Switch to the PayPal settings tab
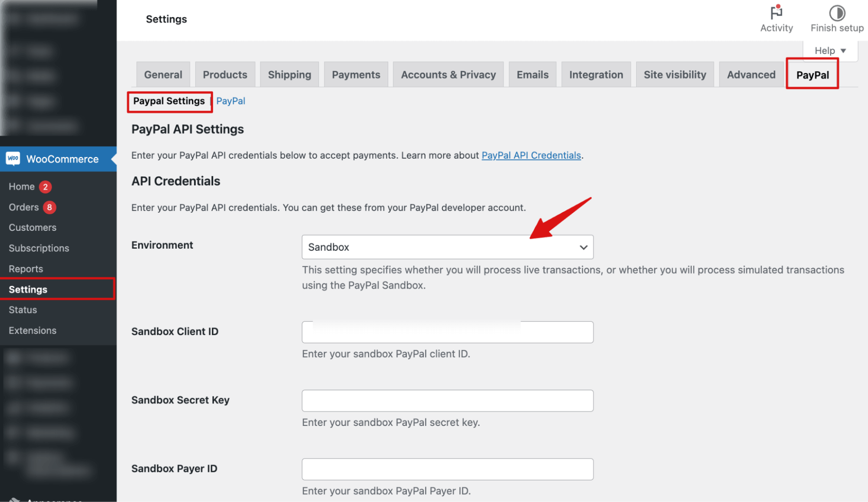The width and height of the screenshot is (868, 502). coord(812,75)
